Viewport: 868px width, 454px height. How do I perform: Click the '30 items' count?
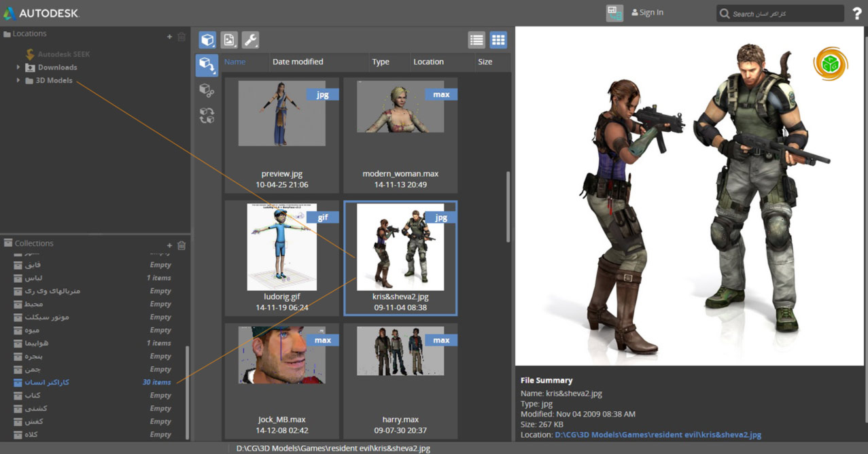156,382
